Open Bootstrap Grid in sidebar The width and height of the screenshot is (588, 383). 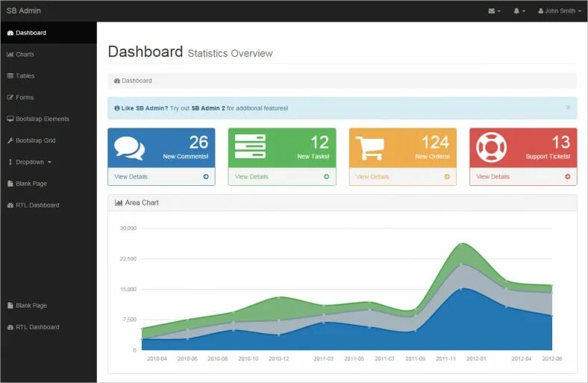(49, 140)
